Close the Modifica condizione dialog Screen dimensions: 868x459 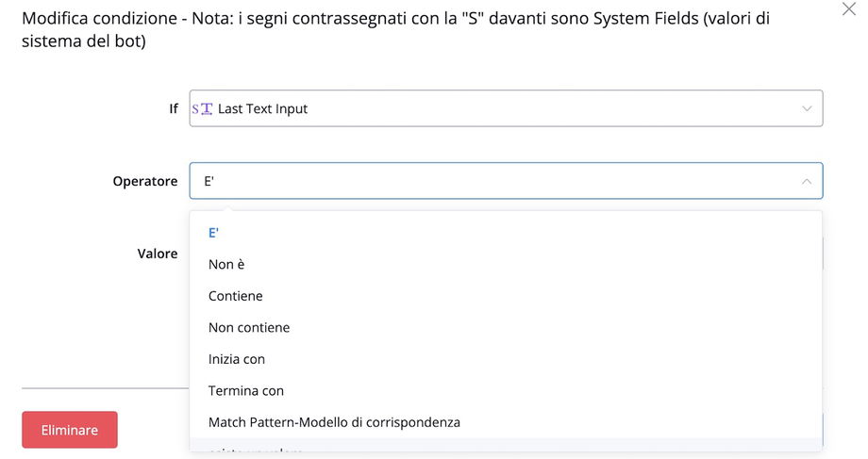(x=848, y=8)
